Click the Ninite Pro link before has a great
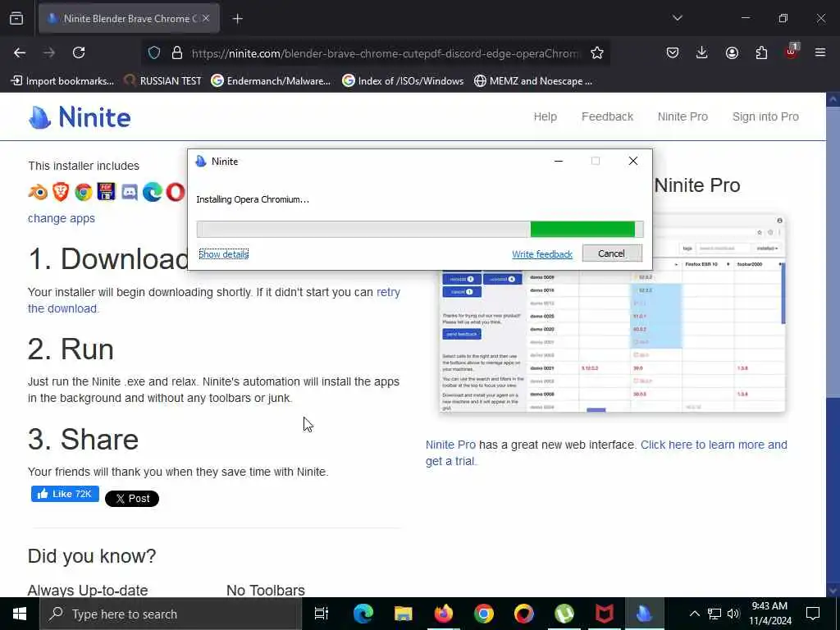 [x=450, y=445]
